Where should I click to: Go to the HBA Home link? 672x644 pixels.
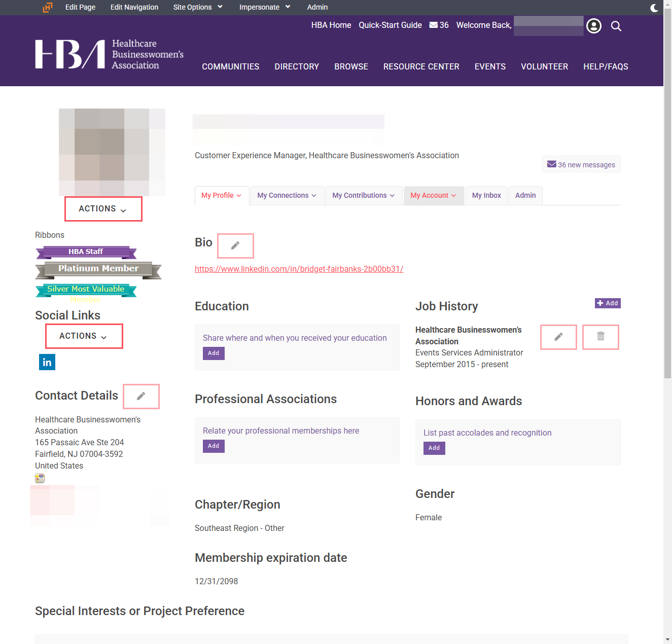point(331,25)
